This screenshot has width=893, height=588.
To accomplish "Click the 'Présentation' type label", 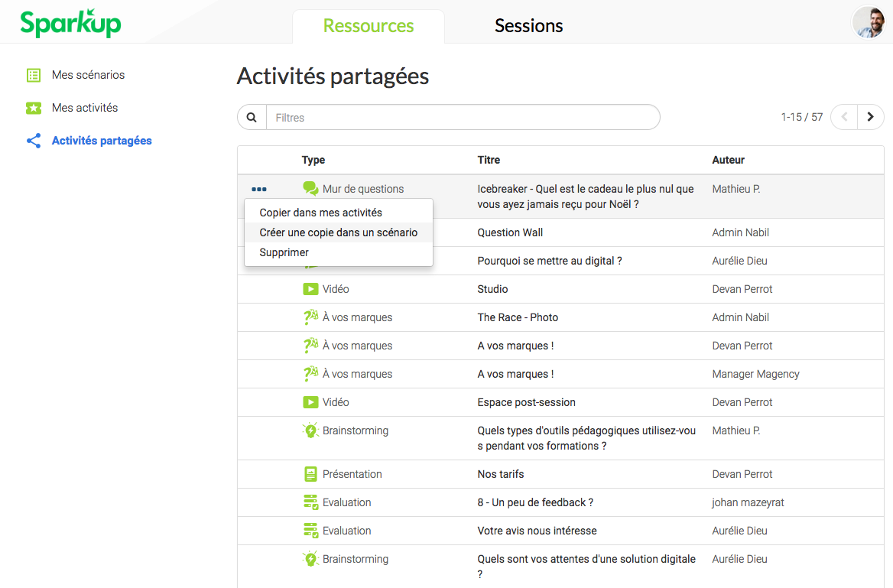I will (352, 474).
